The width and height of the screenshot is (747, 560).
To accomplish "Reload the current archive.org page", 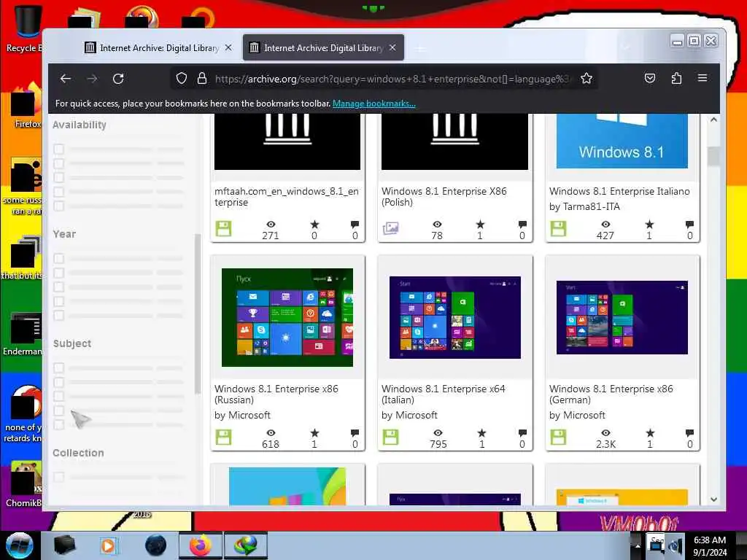I will tap(118, 79).
